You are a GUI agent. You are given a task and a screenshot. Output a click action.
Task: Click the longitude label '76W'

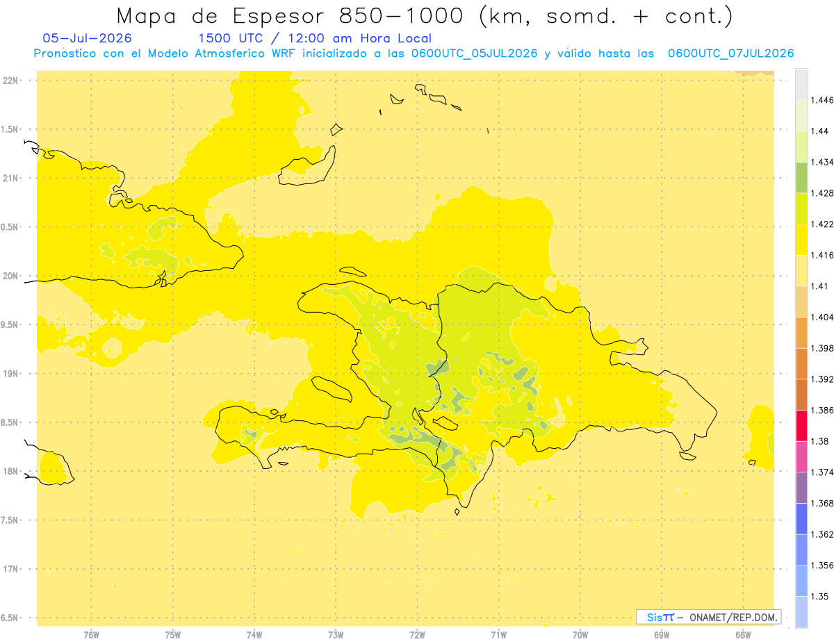pos(91,634)
